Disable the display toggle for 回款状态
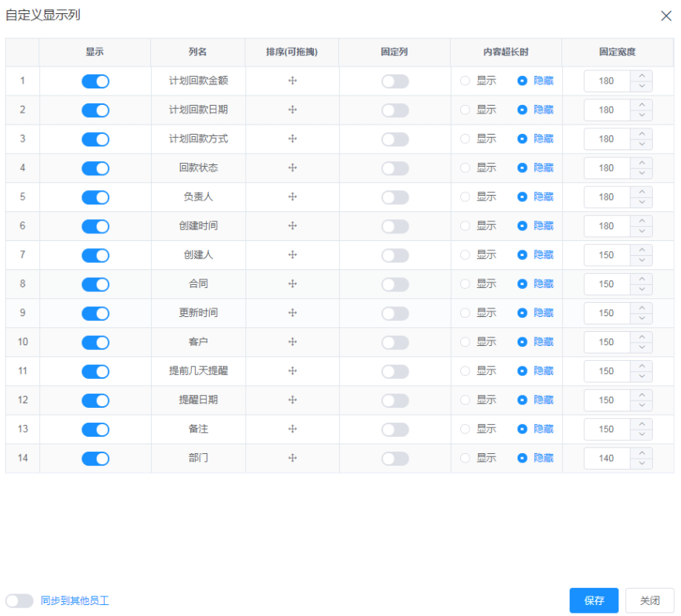Viewport: 681px width, 616px height. [x=95, y=168]
